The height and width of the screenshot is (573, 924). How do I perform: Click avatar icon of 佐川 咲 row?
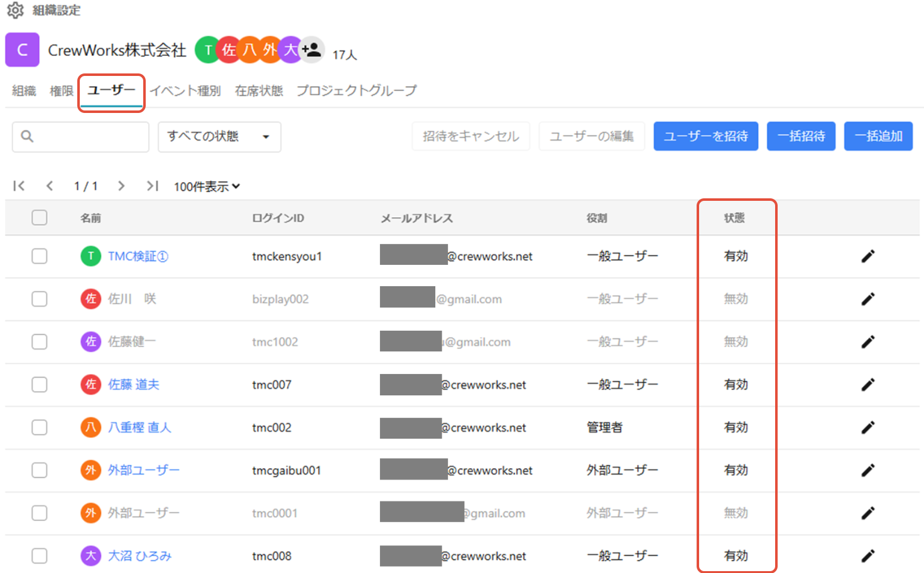(x=91, y=299)
